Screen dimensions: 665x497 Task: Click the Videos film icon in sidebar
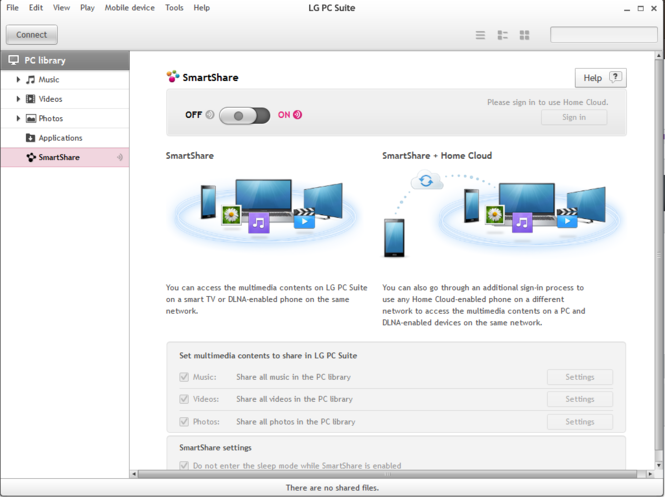31,99
